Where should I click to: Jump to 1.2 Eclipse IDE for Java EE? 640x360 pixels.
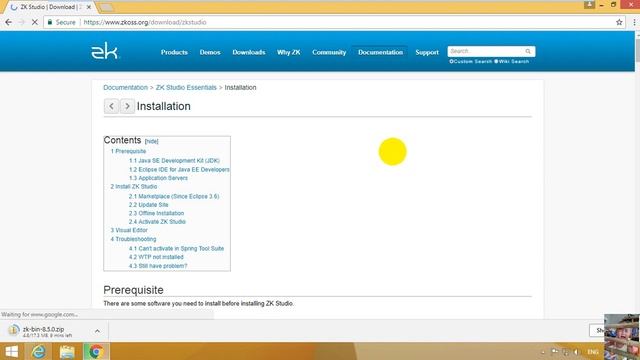coord(179,169)
